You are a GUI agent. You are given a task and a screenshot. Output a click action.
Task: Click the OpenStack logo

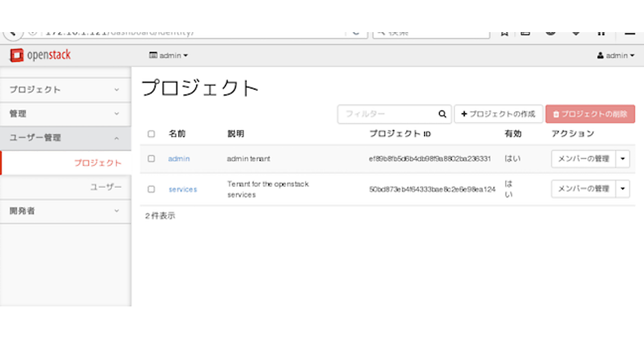click(40, 55)
